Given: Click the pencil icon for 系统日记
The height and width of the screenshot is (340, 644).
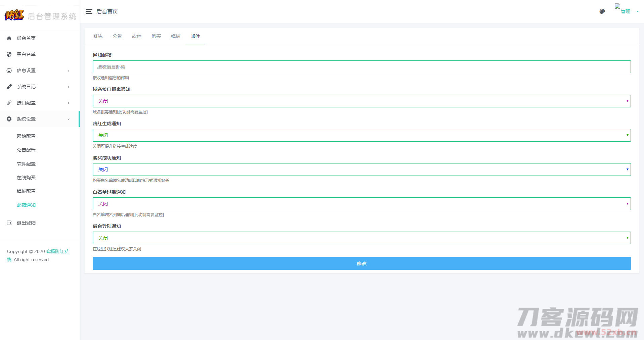Looking at the screenshot, I should 9,87.
